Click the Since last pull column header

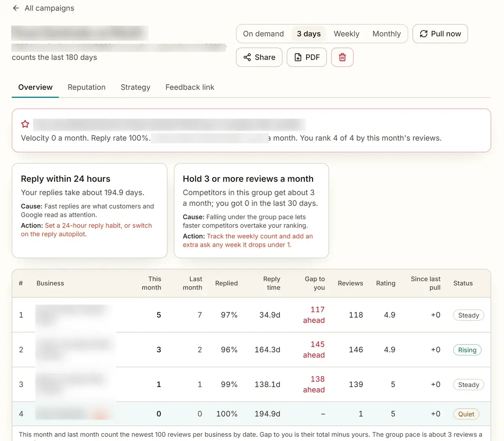pyautogui.click(x=425, y=283)
